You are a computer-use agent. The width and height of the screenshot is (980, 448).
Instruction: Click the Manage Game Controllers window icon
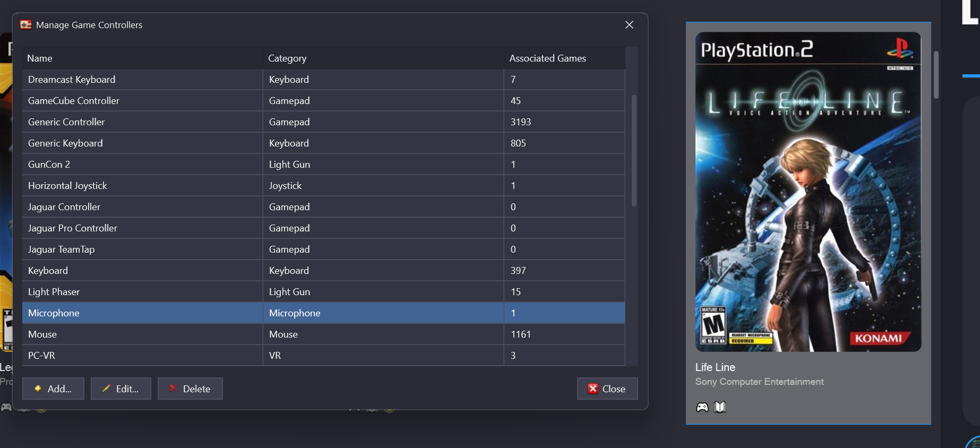pyautogui.click(x=25, y=25)
